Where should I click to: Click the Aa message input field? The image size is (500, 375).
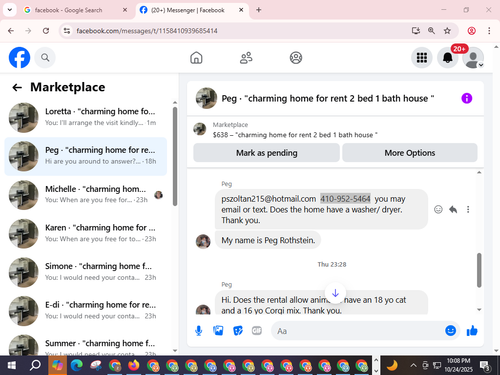click(x=357, y=331)
